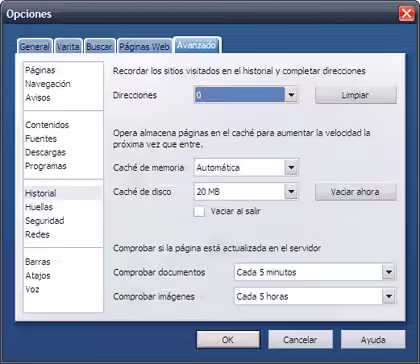This screenshot has width=420, height=364.
Task: Close the Opciones dialog
Action: point(407,14)
